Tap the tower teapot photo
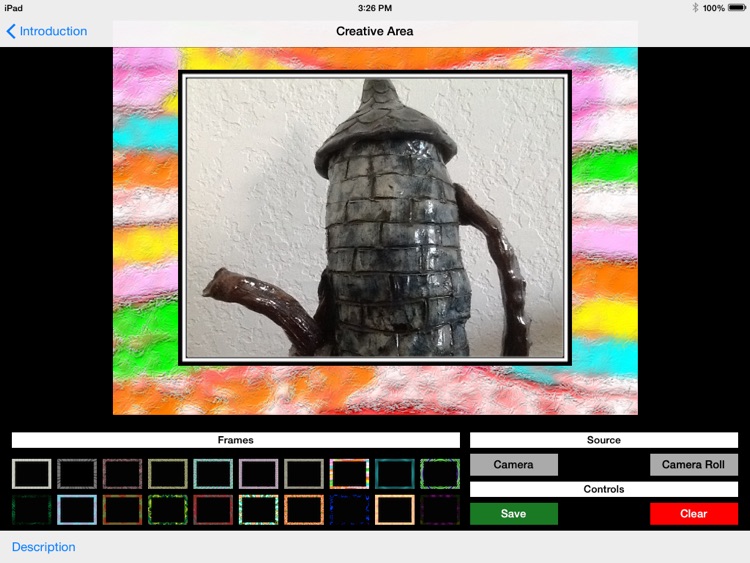Image resolution: width=750 pixels, height=563 pixels. (375, 218)
